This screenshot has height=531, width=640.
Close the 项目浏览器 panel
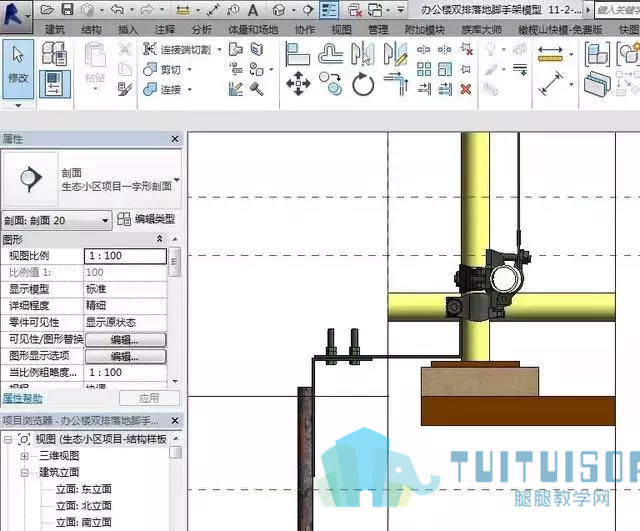coord(175,420)
